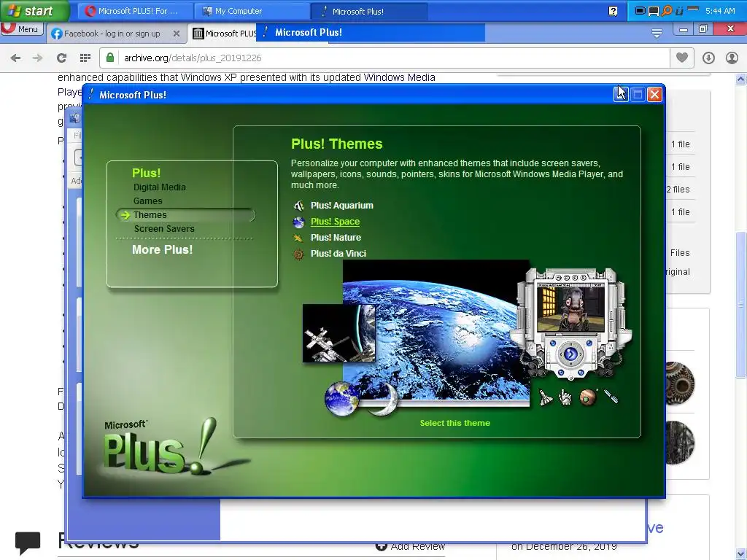This screenshot has width=747, height=560.
Task: Click Add Review on the archive page
Action: 410,545
